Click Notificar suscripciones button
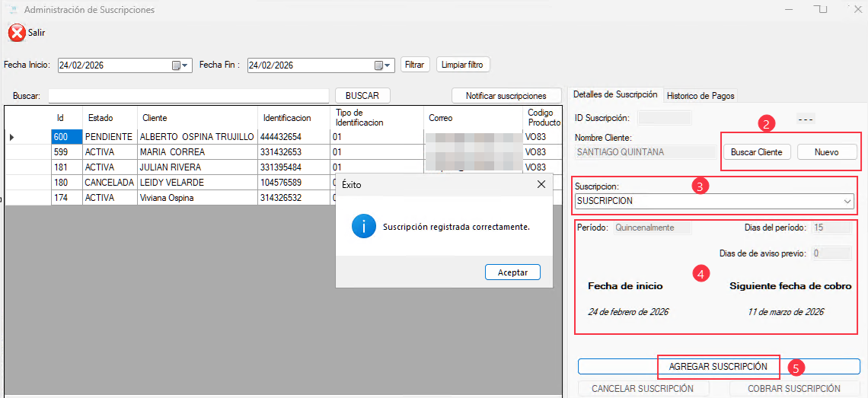Image resolution: width=868 pixels, height=398 pixels. [x=506, y=96]
